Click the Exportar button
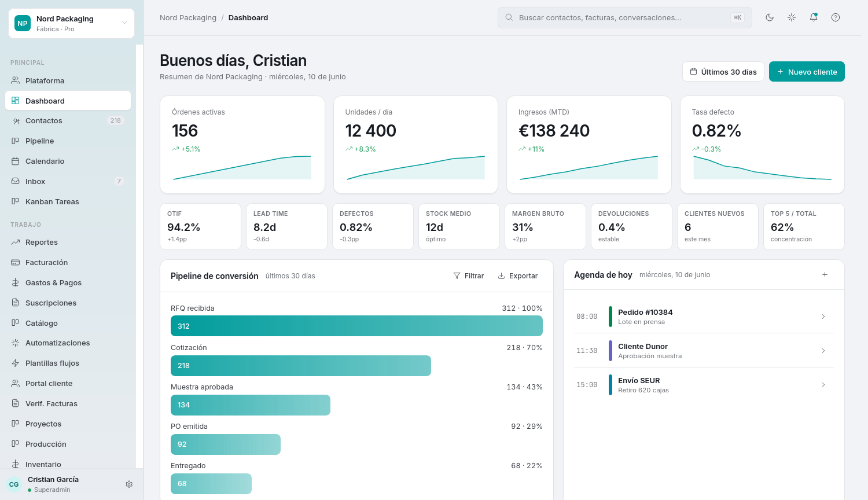The image size is (868, 500). [518, 276]
